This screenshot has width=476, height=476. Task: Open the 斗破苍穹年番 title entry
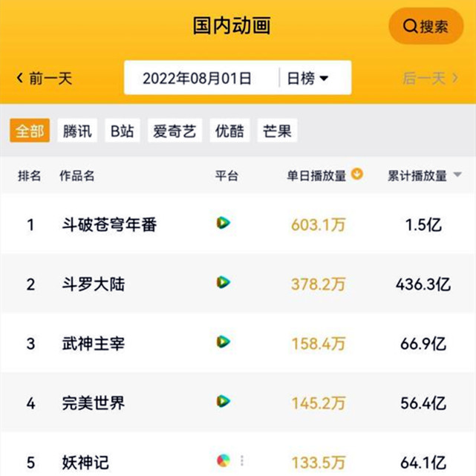(109, 224)
